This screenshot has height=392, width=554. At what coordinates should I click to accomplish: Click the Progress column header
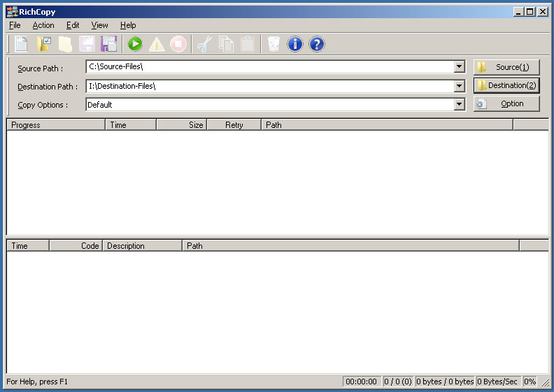[x=56, y=125]
